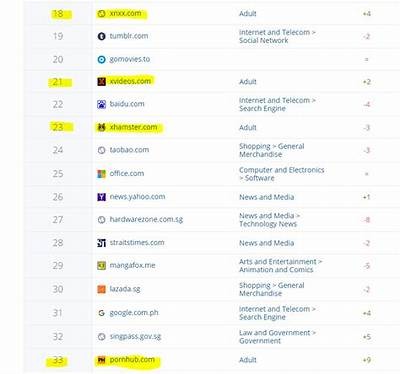Screen dimensions: 400x374
Task: Click the tumblr.com favicon icon
Action: 101,36
